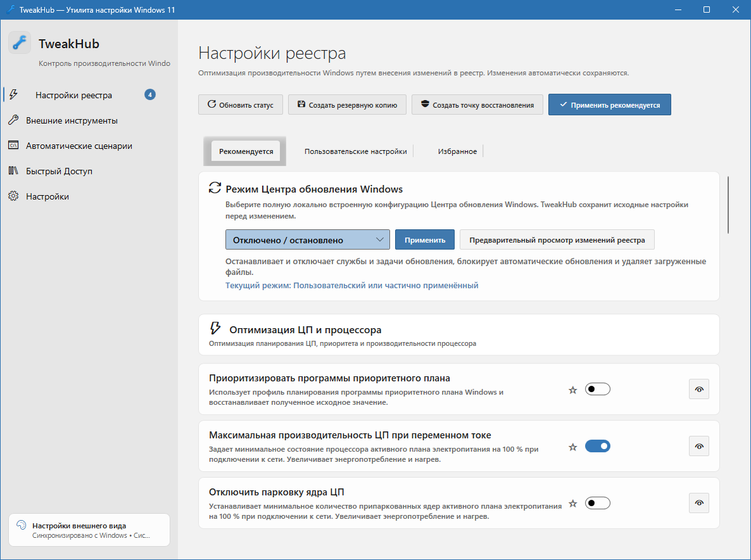Click the Обновить статус button

(241, 105)
